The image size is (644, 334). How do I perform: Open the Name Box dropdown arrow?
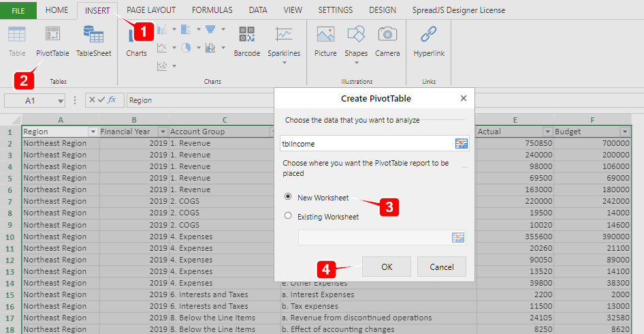click(x=61, y=101)
